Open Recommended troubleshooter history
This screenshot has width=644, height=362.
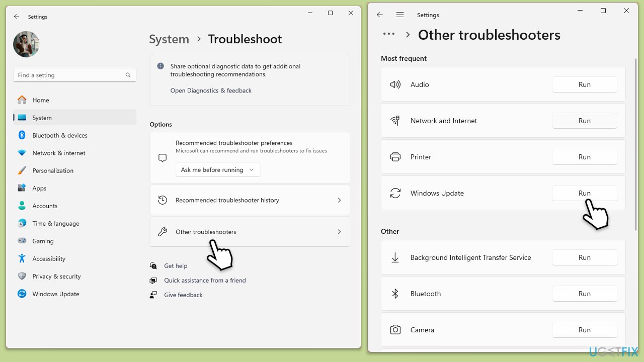point(250,200)
